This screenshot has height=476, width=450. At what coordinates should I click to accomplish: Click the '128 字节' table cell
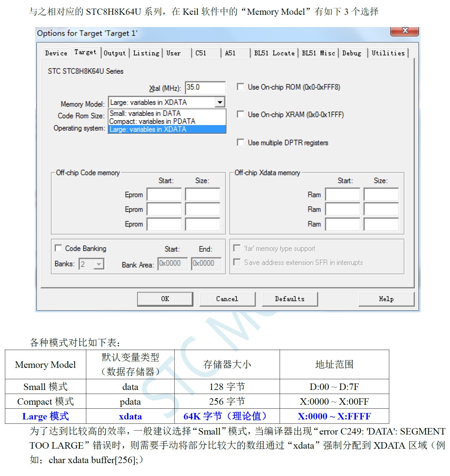[x=227, y=387]
